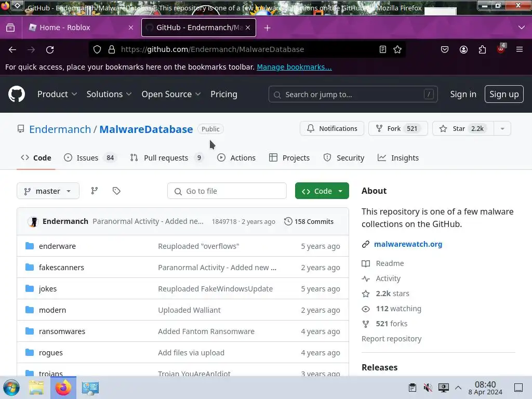Viewport: 532px width, 399px height.
Task: Click the Firefox taskbar icon
Action: (63, 388)
